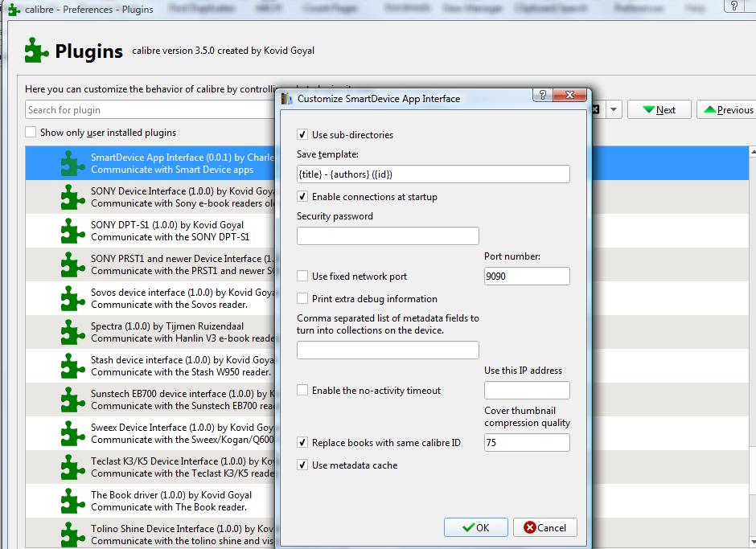756x549 pixels.
Task: Click the Sweex Device Interface icon
Action: pos(73,433)
